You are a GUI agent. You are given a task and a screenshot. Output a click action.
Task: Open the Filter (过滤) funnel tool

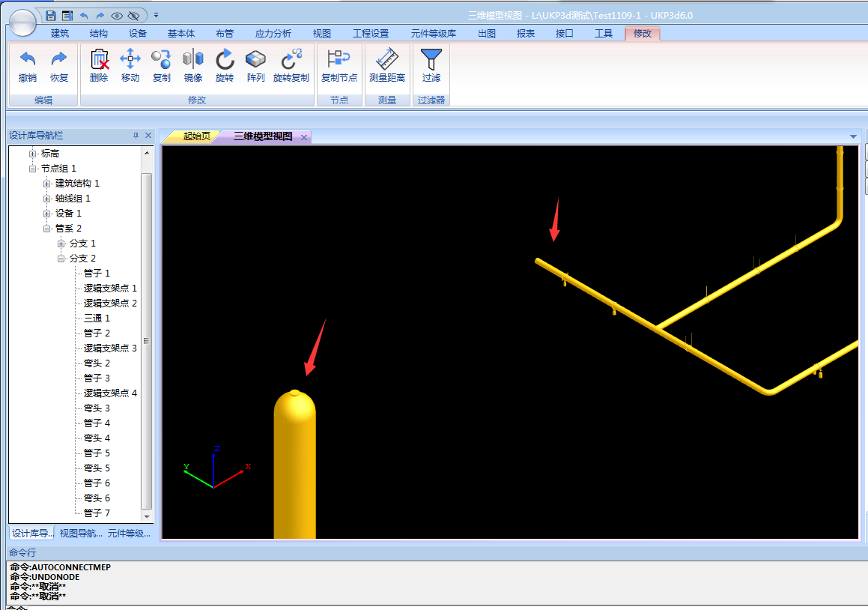[x=431, y=60]
